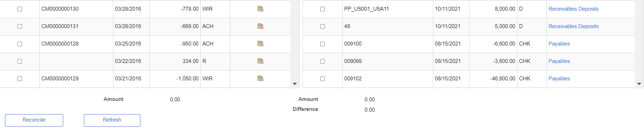Screen dimensions: 644x128
Task: Open details icon for CM0000000128 row
Action: click(x=261, y=44)
